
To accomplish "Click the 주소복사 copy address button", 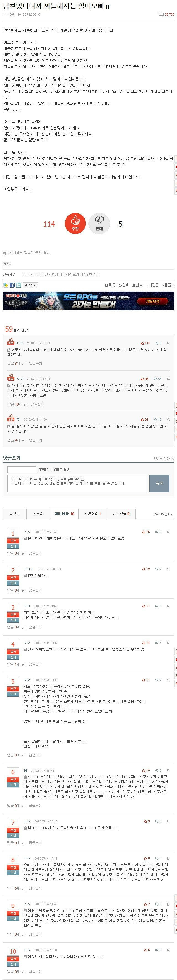I will click(x=30, y=285).
